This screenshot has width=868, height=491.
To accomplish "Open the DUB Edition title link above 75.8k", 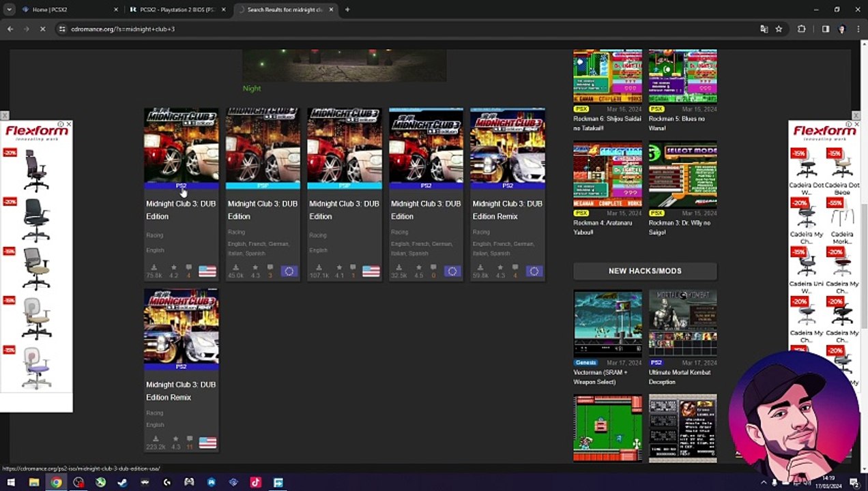I will 181,210.
